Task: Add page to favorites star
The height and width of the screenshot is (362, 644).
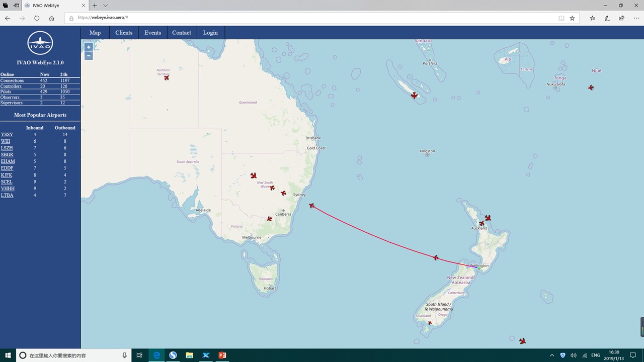Action: (x=572, y=18)
